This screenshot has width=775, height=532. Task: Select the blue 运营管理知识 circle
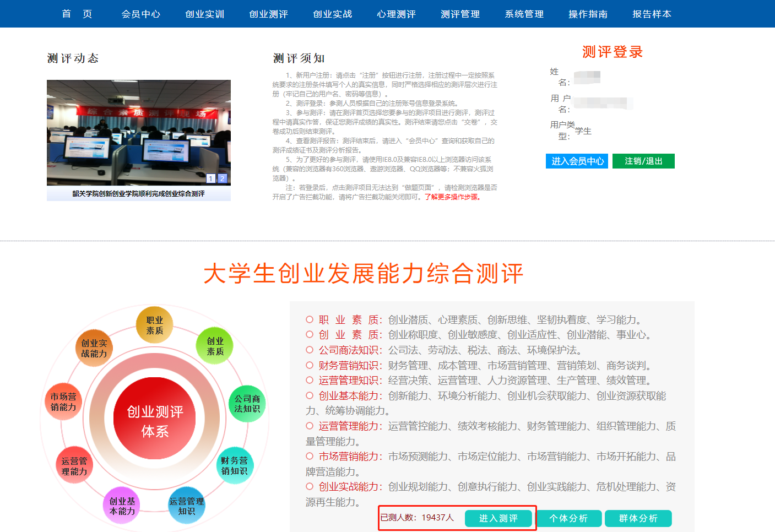point(186,506)
